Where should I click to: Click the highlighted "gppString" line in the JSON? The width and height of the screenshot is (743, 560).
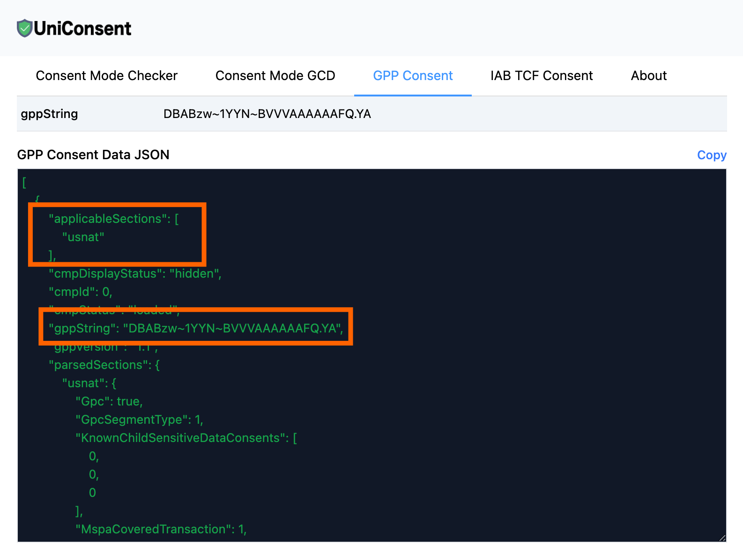coord(196,328)
